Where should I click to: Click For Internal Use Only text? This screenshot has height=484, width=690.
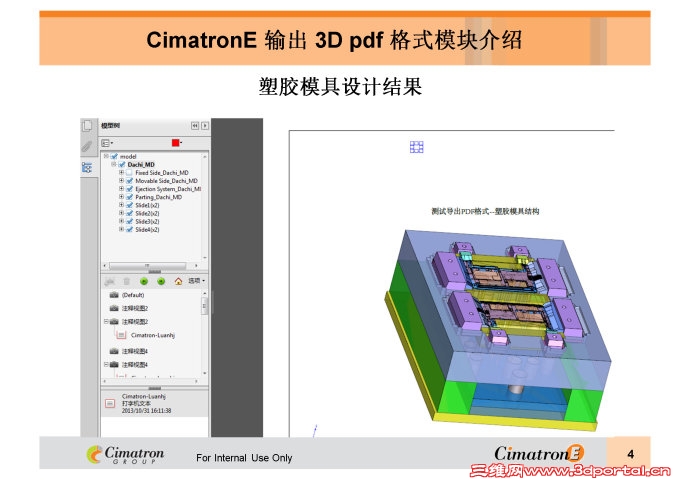[244, 458]
